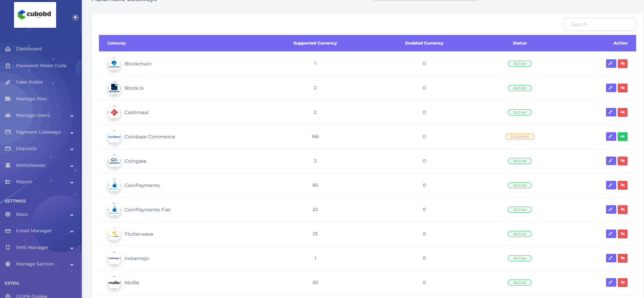The height and width of the screenshot is (298, 644).
Task: Click the Flutterwave edit pencil button
Action: (610, 234)
